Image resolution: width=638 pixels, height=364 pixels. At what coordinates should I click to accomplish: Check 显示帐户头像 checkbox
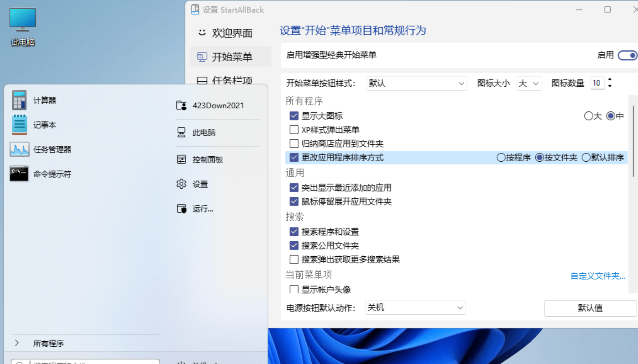pos(294,289)
